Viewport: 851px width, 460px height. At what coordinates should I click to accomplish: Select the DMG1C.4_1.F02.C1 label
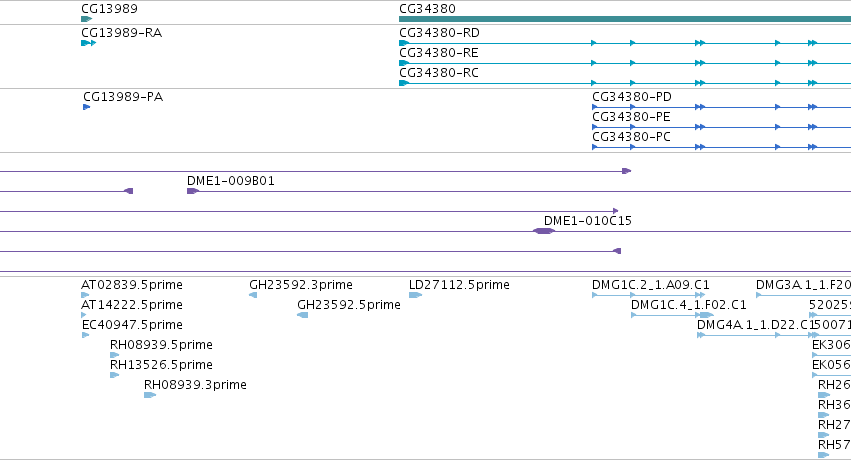click(689, 305)
